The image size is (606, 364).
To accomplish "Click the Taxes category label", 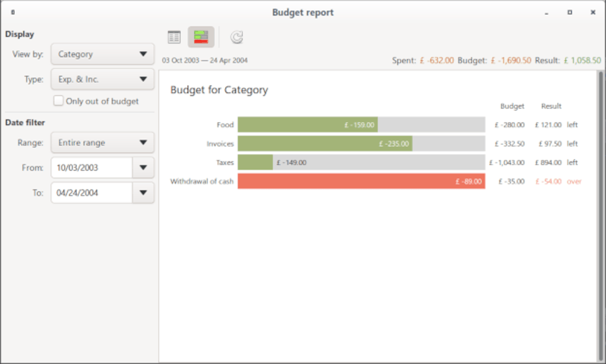I will pyautogui.click(x=225, y=162).
